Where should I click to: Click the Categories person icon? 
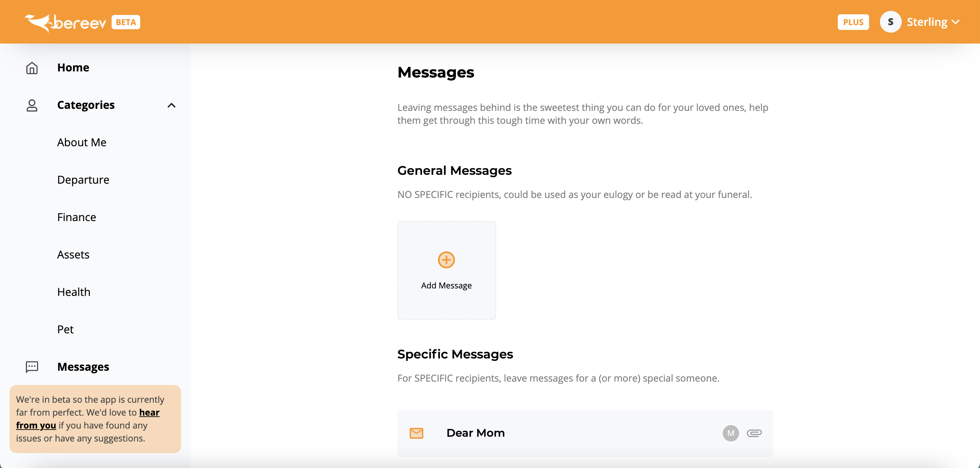click(32, 105)
